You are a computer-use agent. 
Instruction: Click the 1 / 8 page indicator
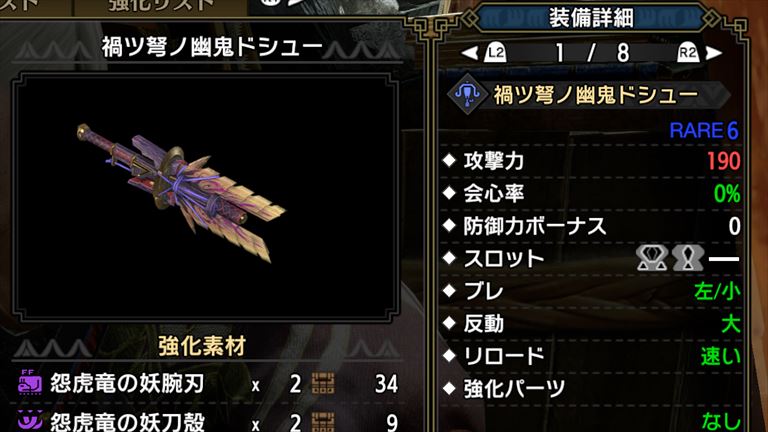point(591,52)
